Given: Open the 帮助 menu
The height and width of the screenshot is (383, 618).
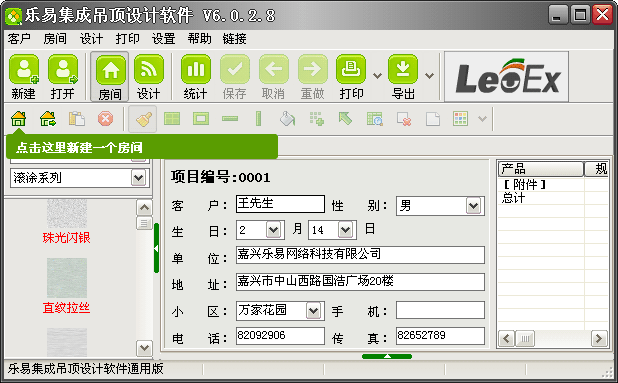Looking at the screenshot, I should 199,39.
